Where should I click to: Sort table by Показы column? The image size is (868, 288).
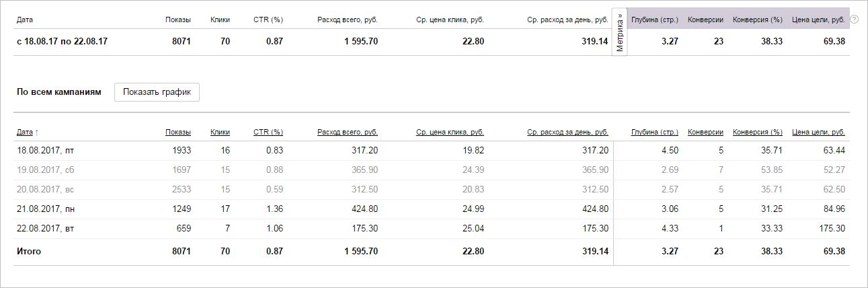point(177,133)
